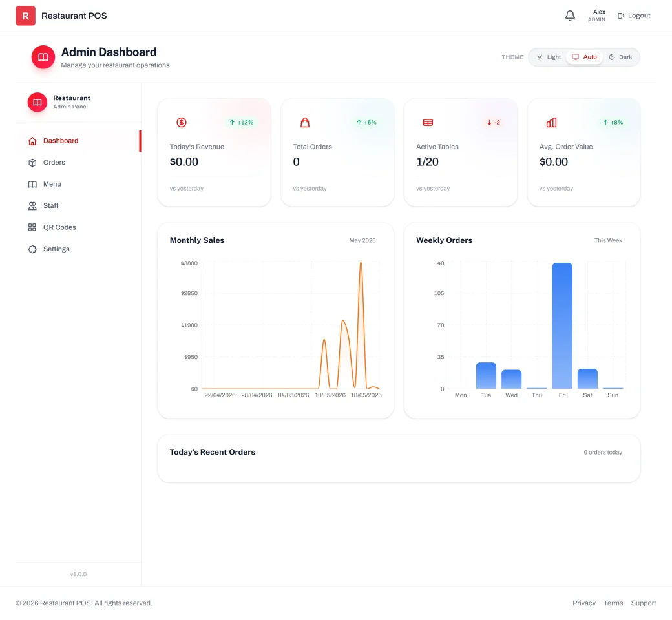Click the bar chart icon on Avg. Order Value
Image resolution: width=672 pixels, height=620 pixels.
(x=552, y=123)
